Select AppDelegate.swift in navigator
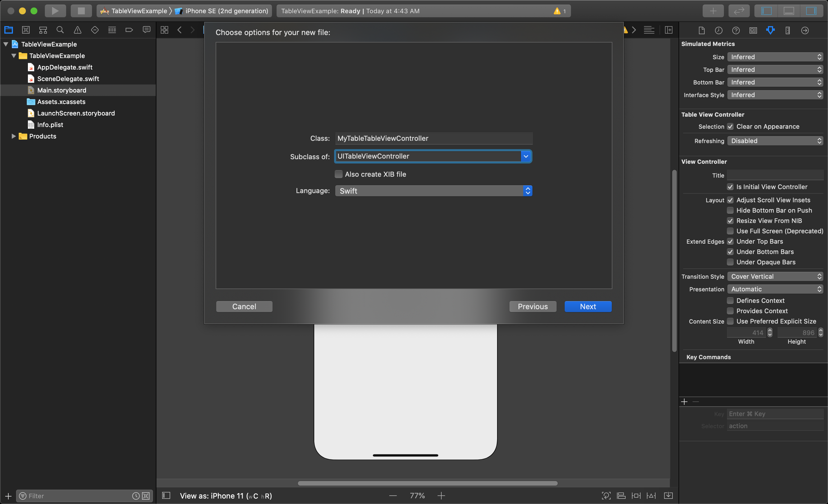This screenshot has width=828, height=504. coord(64,67)
